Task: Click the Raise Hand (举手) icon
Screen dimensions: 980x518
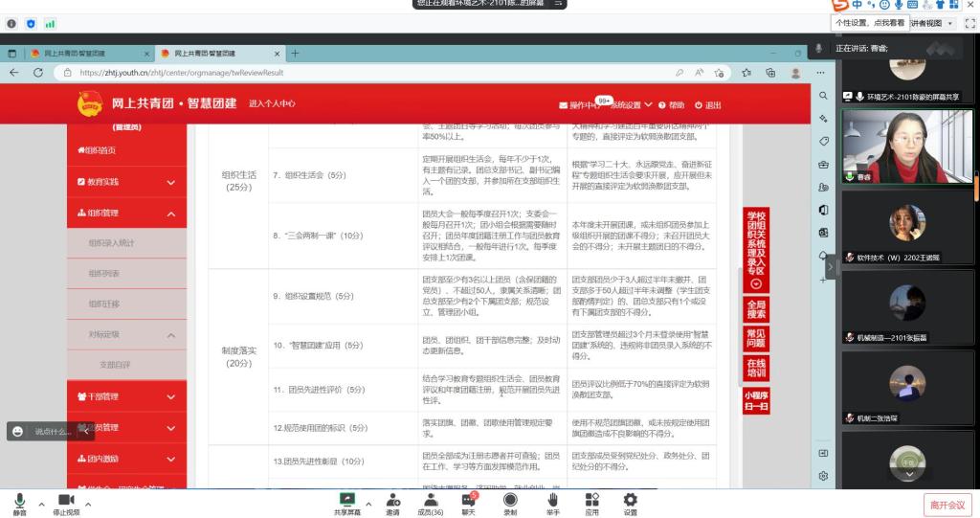Action: pyautogui.click(x=552, y=499)
